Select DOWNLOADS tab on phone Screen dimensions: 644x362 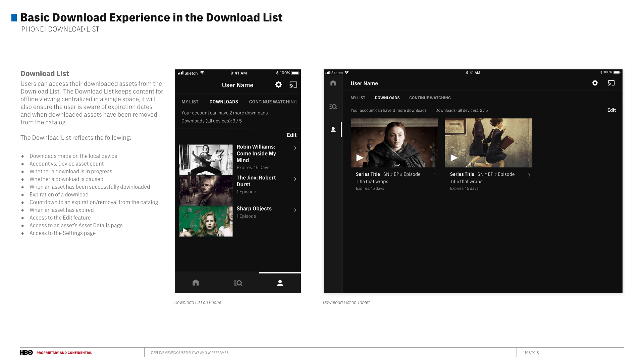[224, 102]
